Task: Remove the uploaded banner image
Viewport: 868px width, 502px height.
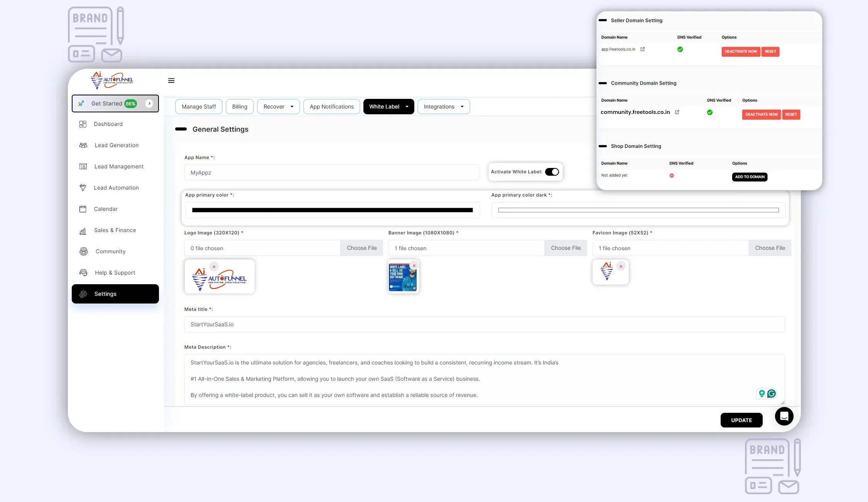Action: [x=414, y=266]
